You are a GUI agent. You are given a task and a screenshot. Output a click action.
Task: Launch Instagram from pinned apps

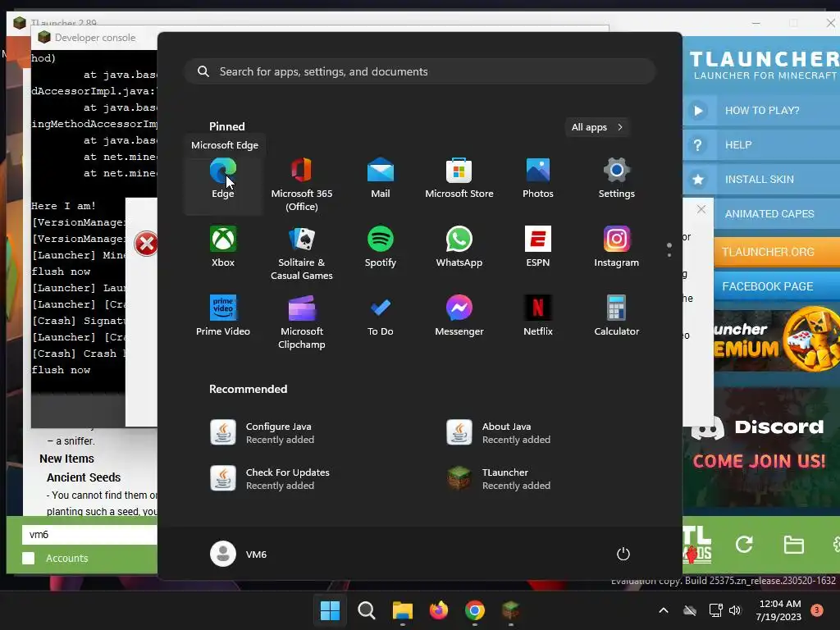pyautogui.click(x=617, y=246)
